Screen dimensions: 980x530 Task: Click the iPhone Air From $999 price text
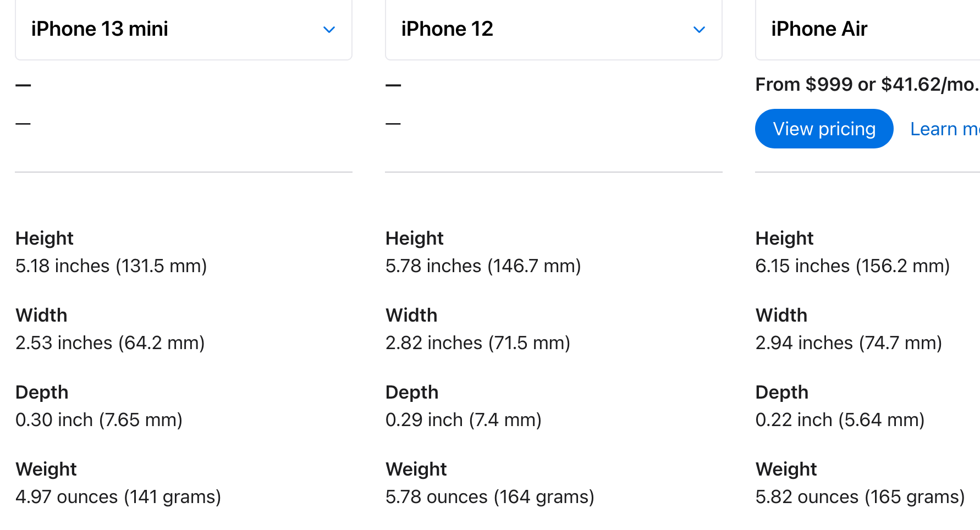867,85
